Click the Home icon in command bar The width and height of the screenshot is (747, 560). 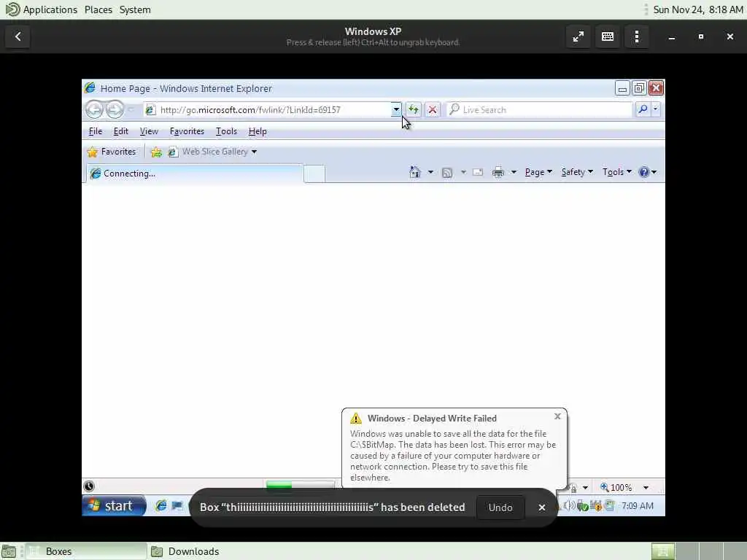[415, 172]
